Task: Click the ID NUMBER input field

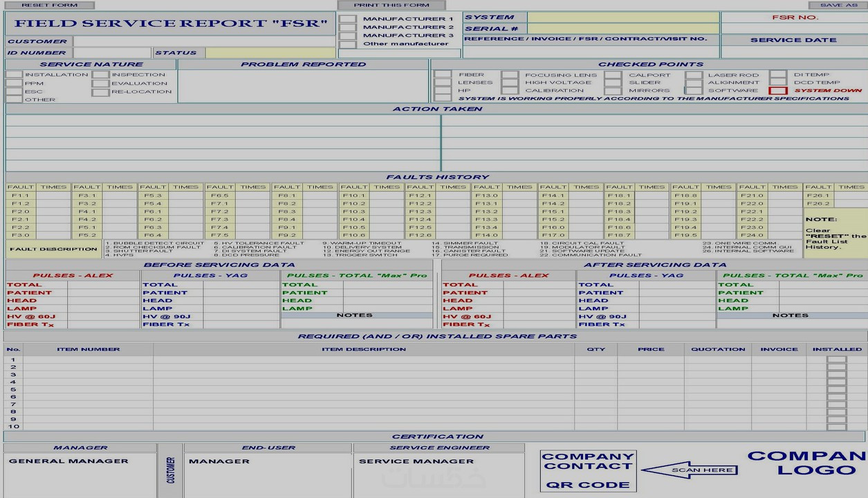Action: [112, 53]
